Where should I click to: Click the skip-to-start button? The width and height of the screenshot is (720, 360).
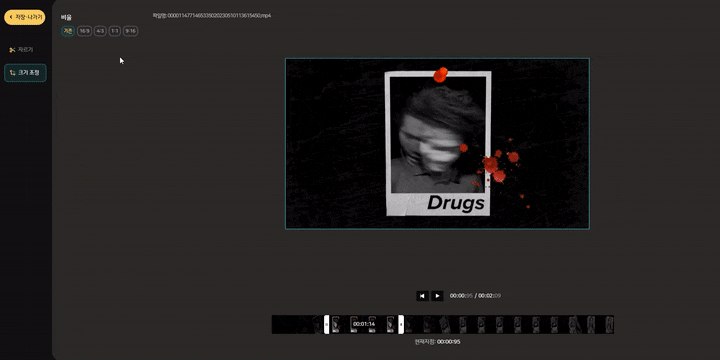pos(422,296)
